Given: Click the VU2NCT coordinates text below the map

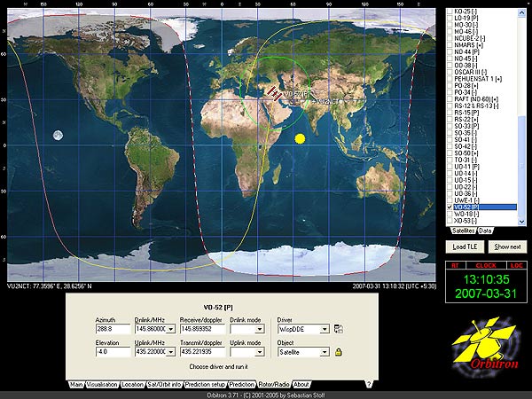Looking at the screenshot, I should (50, 286).
